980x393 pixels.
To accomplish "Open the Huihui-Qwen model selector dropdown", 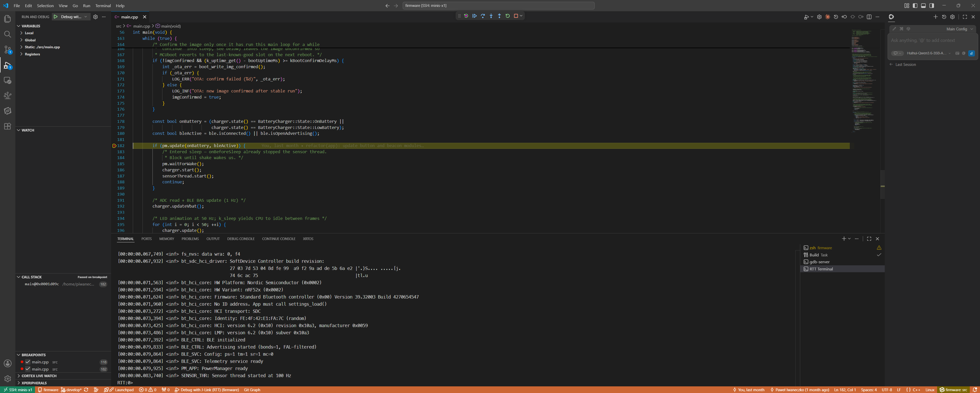I will [x=928, y=53].
